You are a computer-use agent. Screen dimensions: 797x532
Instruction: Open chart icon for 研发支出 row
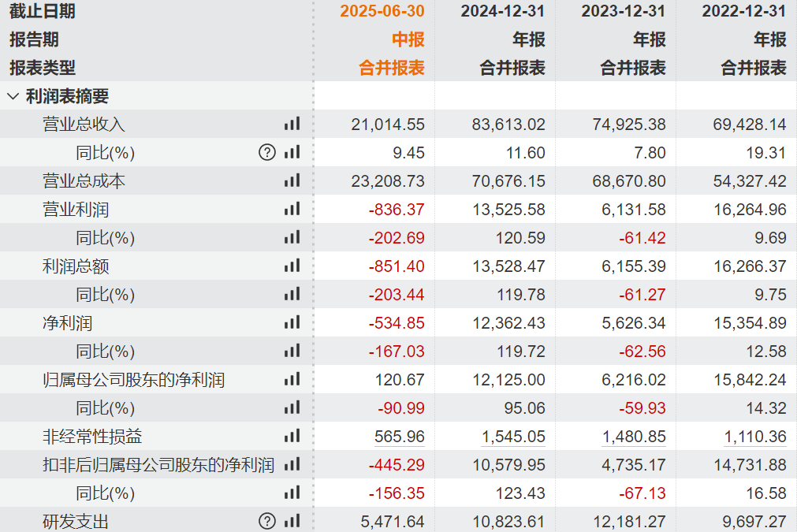point(292,521)
